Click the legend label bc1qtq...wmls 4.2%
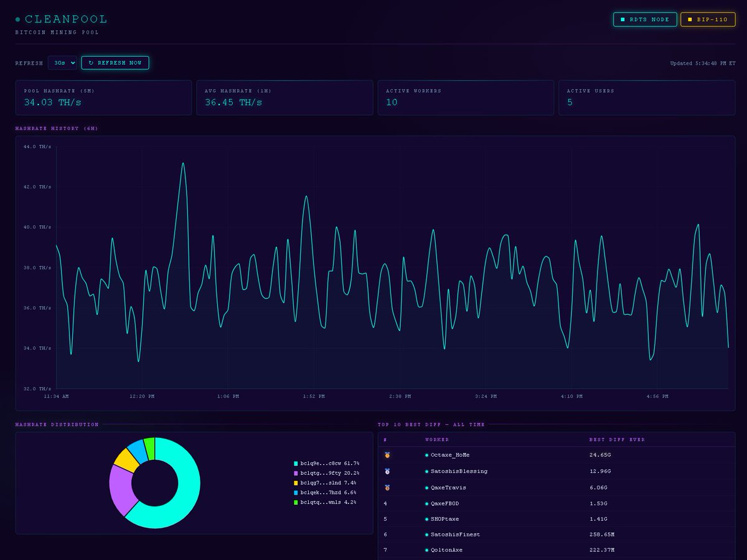 point(329,502)
